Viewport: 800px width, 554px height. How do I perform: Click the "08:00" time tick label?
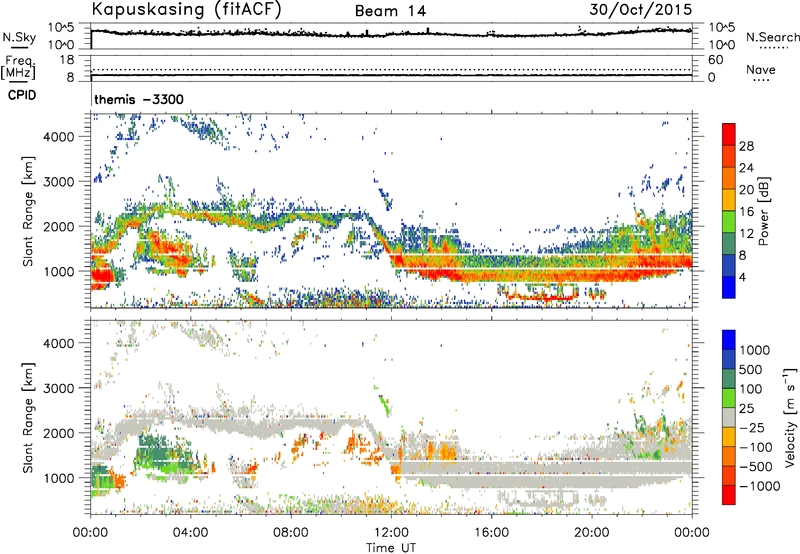click(x=290, y=533)
